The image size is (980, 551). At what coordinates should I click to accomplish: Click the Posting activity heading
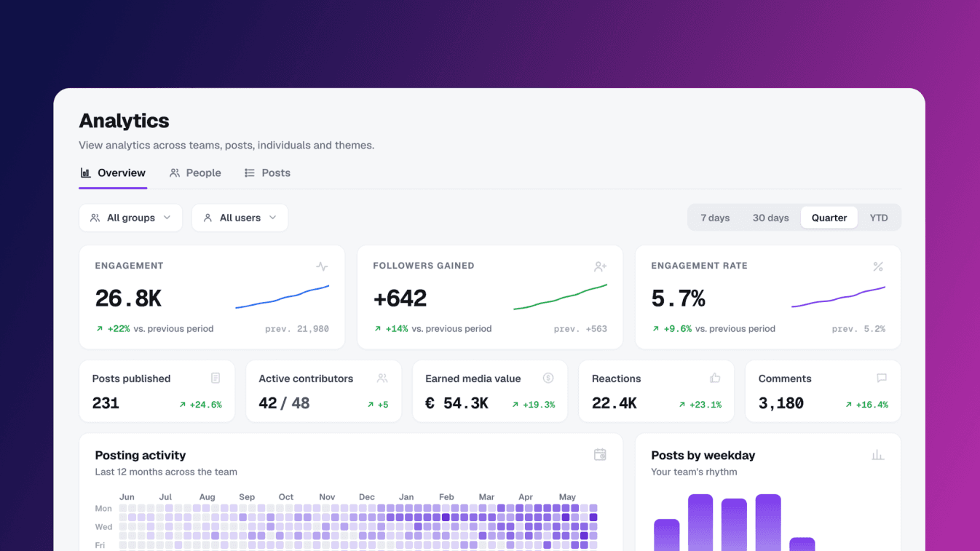pos(141,456)
